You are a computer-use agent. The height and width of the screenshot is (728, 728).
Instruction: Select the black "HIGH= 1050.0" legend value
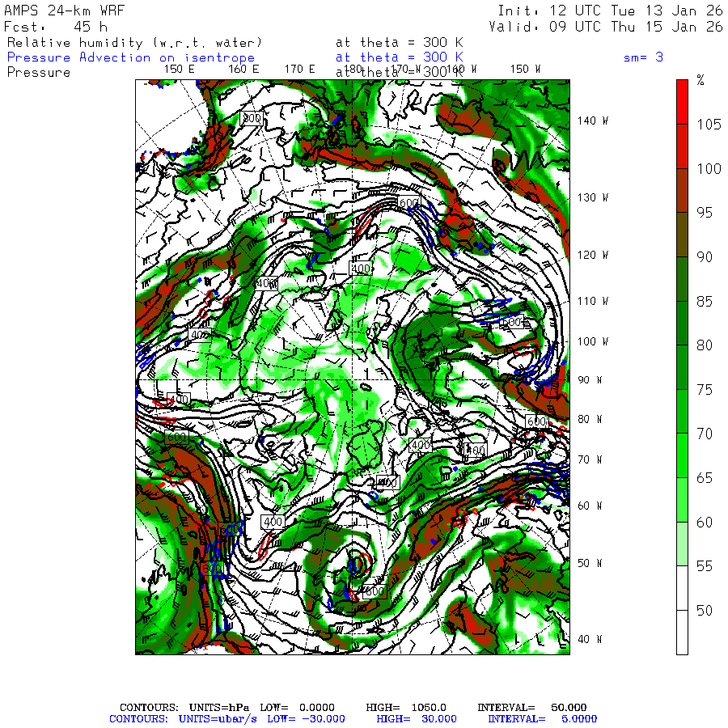(406, 708)
